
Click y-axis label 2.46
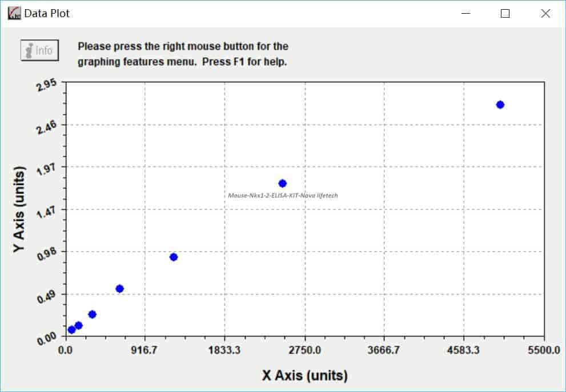[x=47, y=127]
